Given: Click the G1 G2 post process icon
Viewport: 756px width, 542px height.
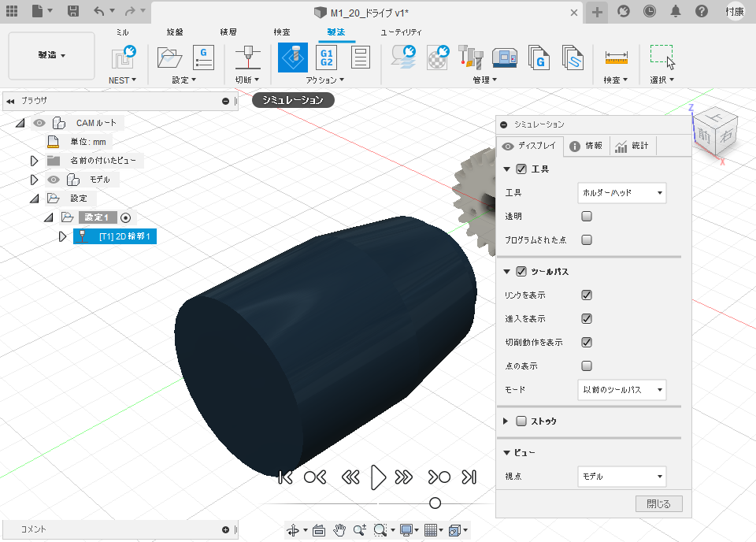Looking at the screenshot, I should click(x=326, y=58).
